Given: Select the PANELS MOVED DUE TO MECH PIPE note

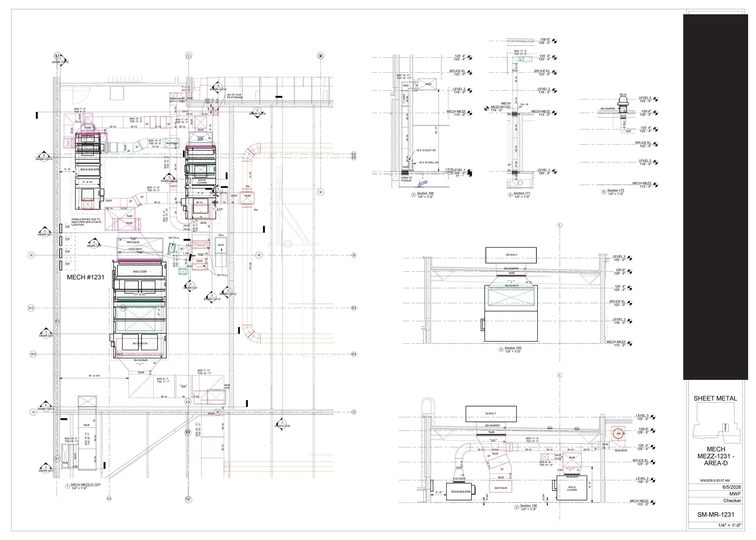Looking at the screenshot, I should (86, 222).
